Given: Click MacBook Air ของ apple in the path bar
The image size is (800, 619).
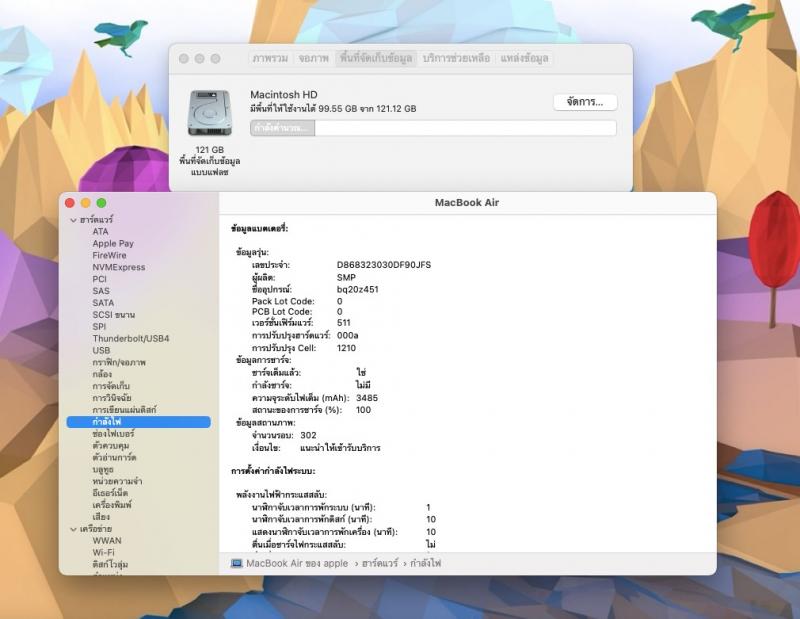Looking at the screenshot, I should pos(297,563).
